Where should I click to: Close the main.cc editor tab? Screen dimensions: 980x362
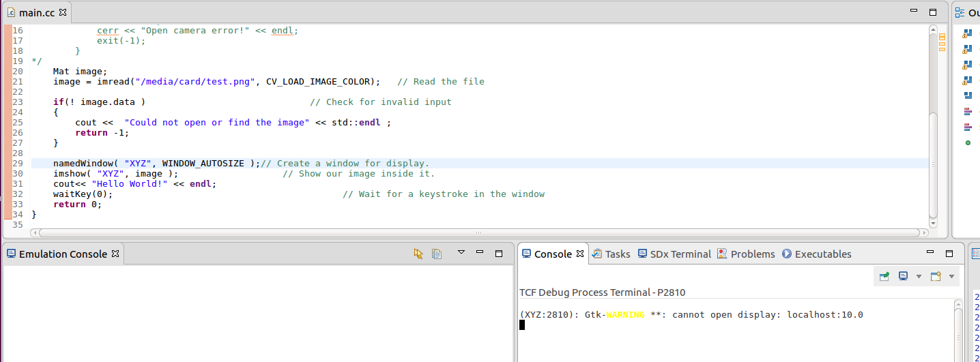[x=63, y=12]
